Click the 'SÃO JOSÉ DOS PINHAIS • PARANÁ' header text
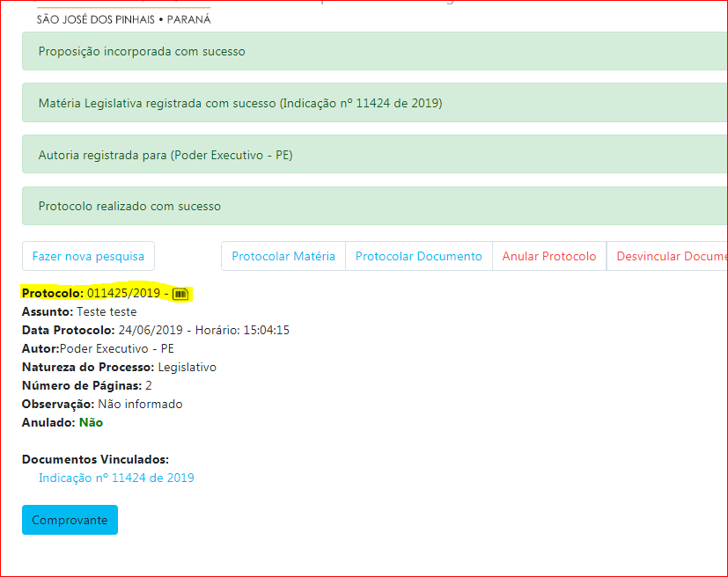The image size is (728, 577). click(123, 19)
